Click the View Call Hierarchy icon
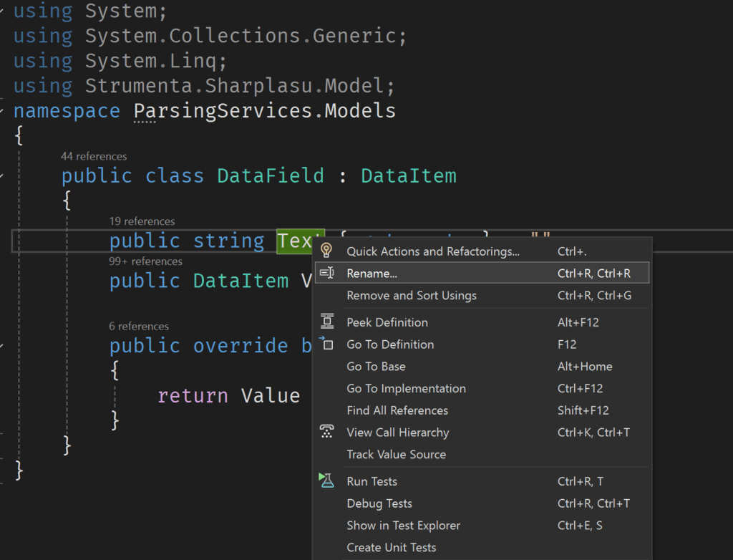The height and width of the screenshot is (560, 733). coord(327,432)
